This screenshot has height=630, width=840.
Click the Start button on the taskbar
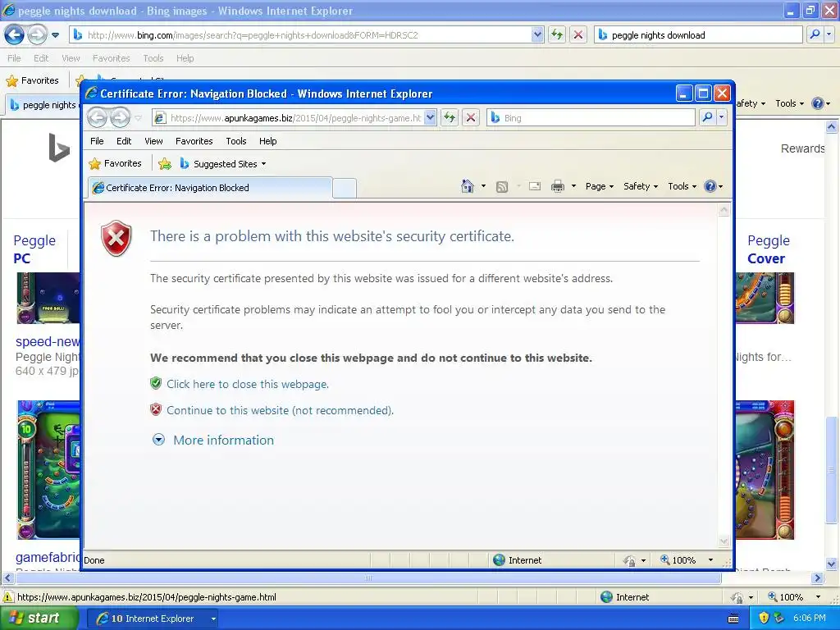(39, 619)
